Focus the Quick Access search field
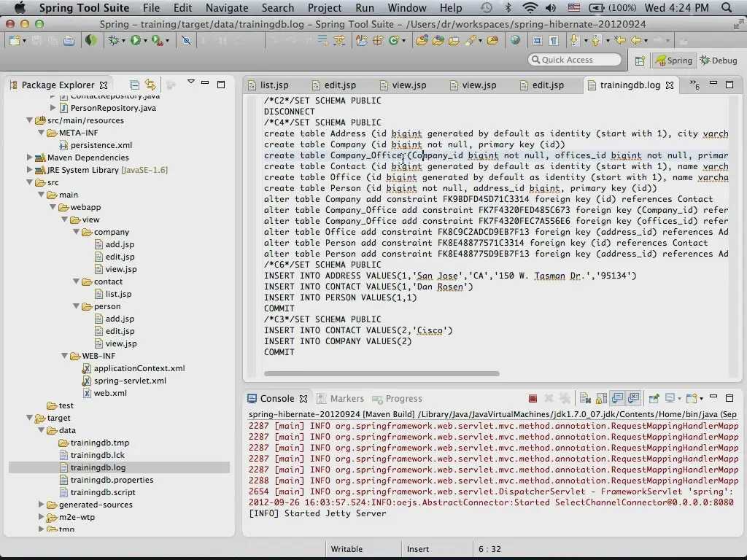 coord(575,60)
